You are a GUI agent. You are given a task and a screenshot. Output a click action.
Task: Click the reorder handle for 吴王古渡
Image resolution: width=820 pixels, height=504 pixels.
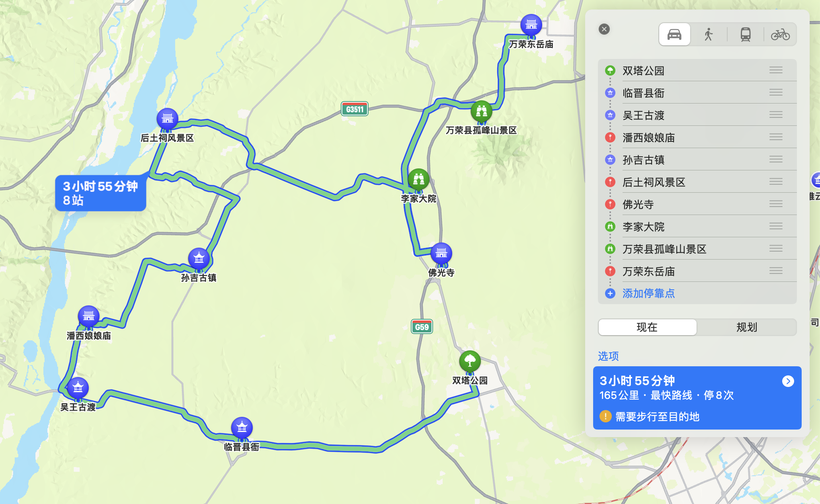[x=776, y=115]
